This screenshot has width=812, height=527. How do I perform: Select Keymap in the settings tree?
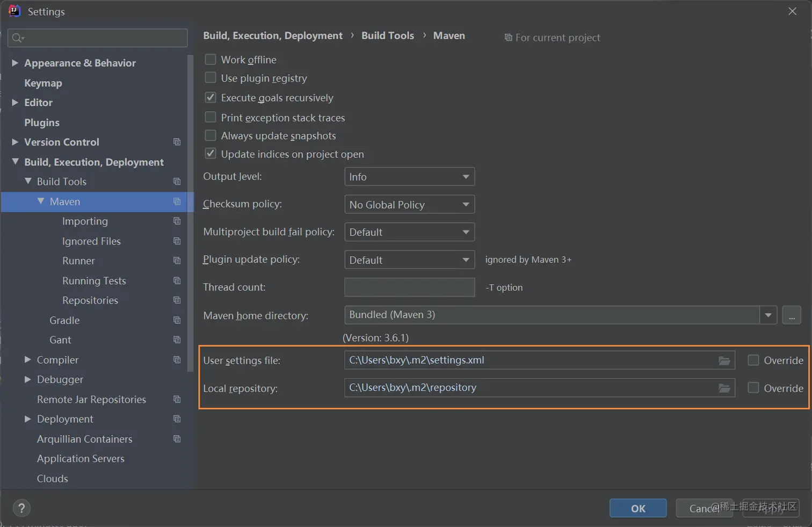(43, 83)
